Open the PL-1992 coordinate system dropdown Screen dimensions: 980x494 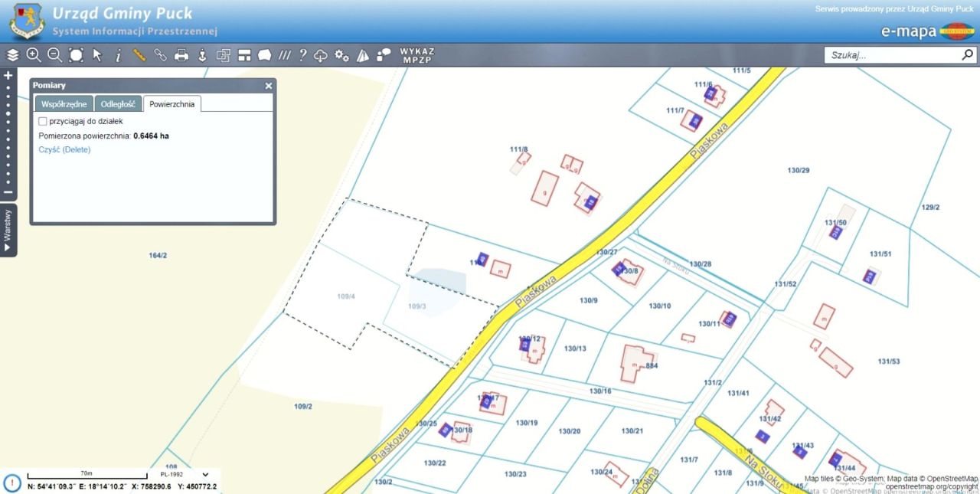click(x=185, y=475)
